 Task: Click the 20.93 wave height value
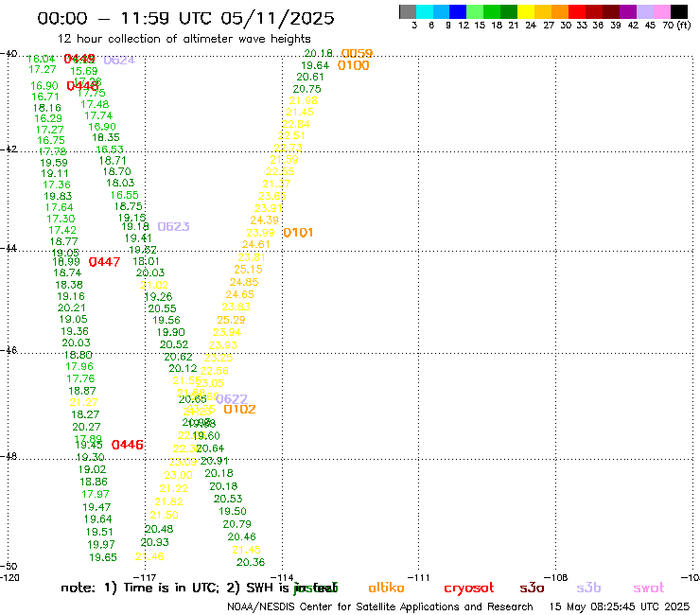tap(154, 543)
